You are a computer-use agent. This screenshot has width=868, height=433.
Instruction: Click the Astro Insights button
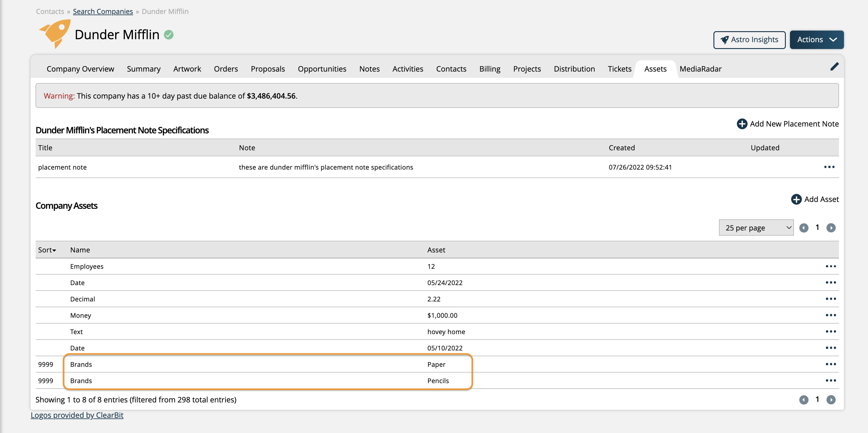coord(749,40)
